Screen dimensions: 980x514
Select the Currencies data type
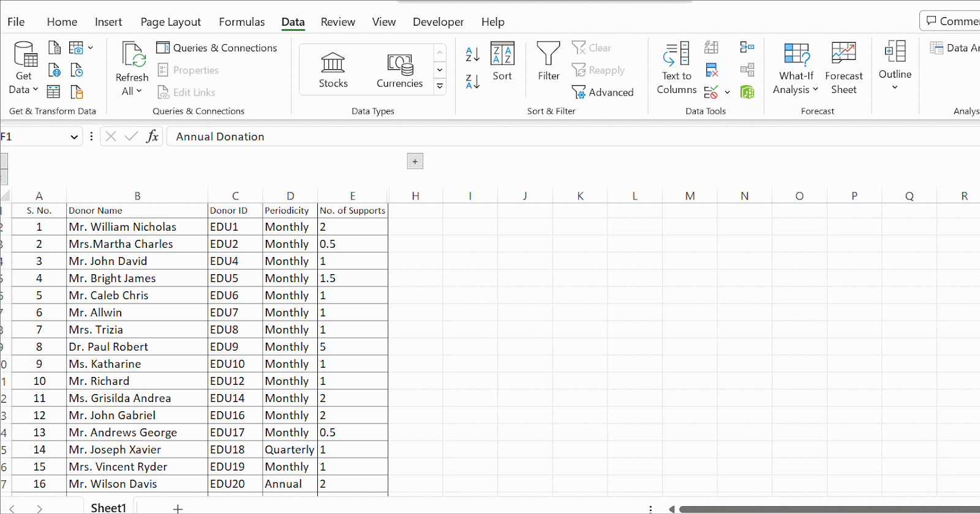pos(399,70)
